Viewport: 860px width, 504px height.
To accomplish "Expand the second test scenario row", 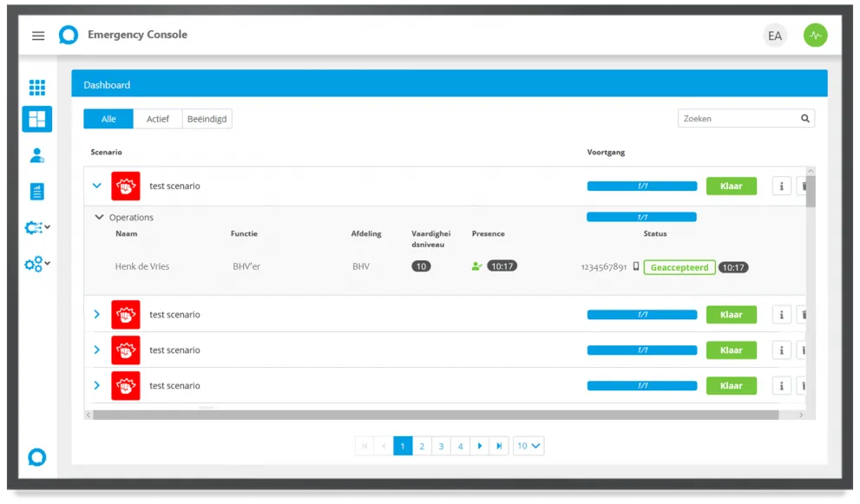I will pyautogui.click(x=97, y=315).
